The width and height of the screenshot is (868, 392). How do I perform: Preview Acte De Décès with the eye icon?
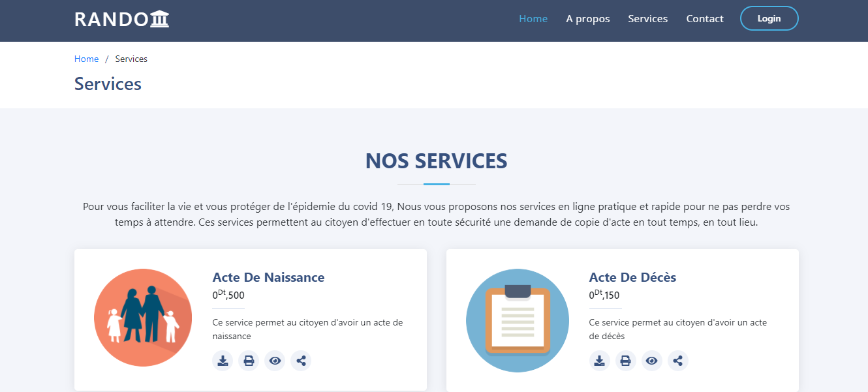point(651,360)
